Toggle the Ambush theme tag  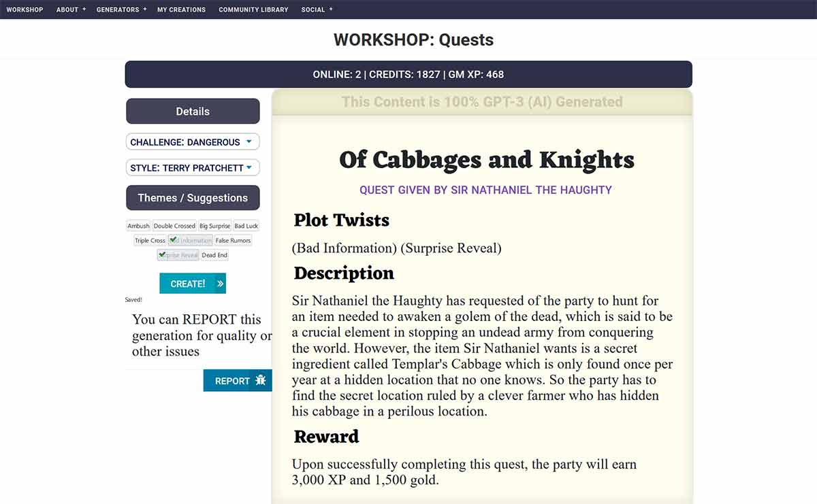tap(138, 226)
